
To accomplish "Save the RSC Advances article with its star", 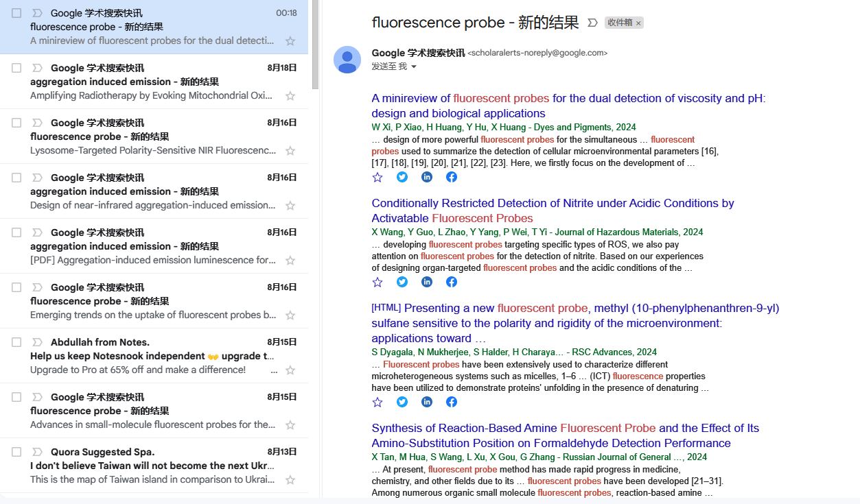I will 377,402.
